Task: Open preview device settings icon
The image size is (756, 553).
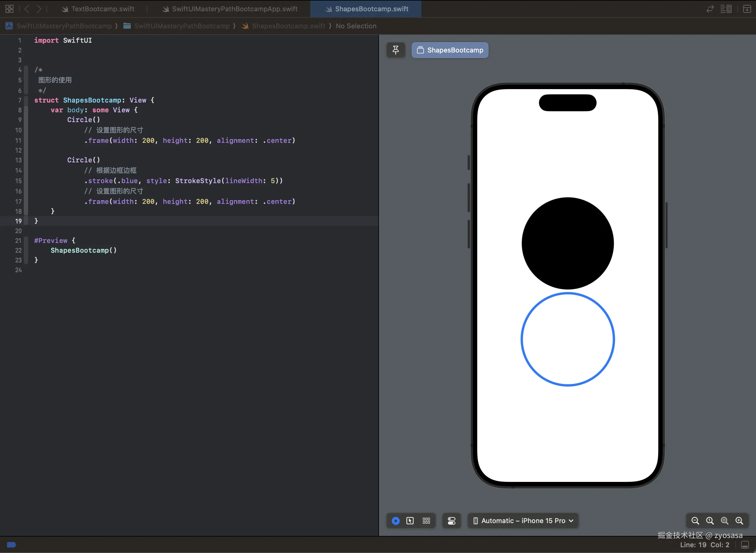Action: pos(451,521)
